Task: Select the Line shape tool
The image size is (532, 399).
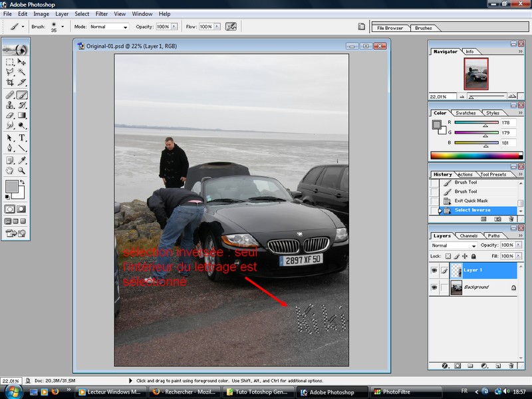Action: pyautogui.click(x=22, y=148)
